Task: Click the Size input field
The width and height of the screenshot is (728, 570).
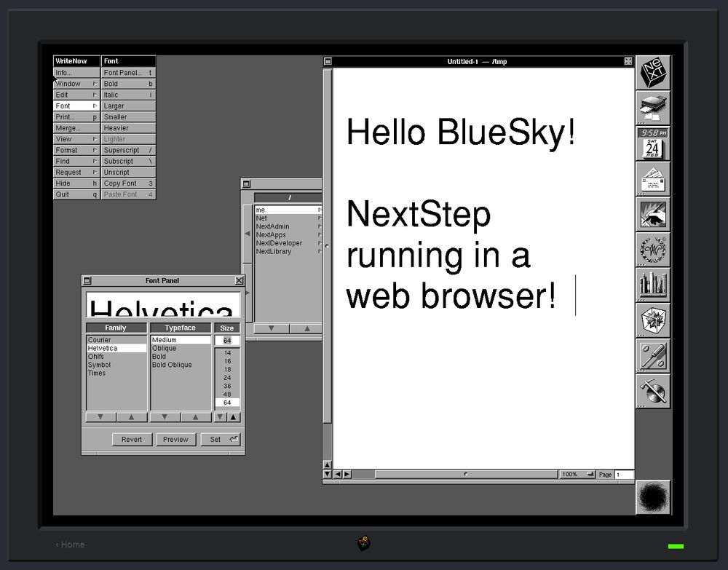Action: [x=227, y=340]
